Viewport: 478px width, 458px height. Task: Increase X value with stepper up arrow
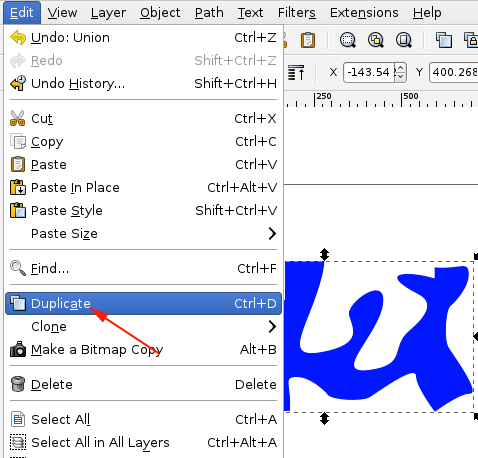tap(401, 68)
